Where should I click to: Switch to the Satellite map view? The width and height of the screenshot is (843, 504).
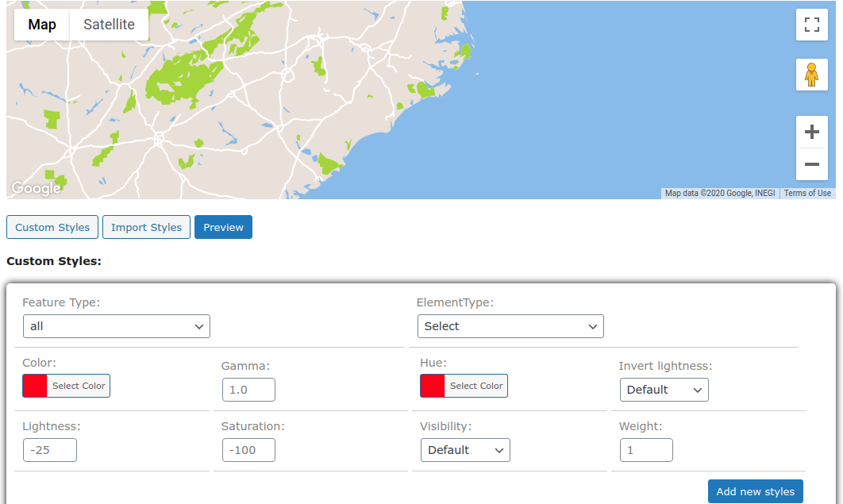pos(109,24)
